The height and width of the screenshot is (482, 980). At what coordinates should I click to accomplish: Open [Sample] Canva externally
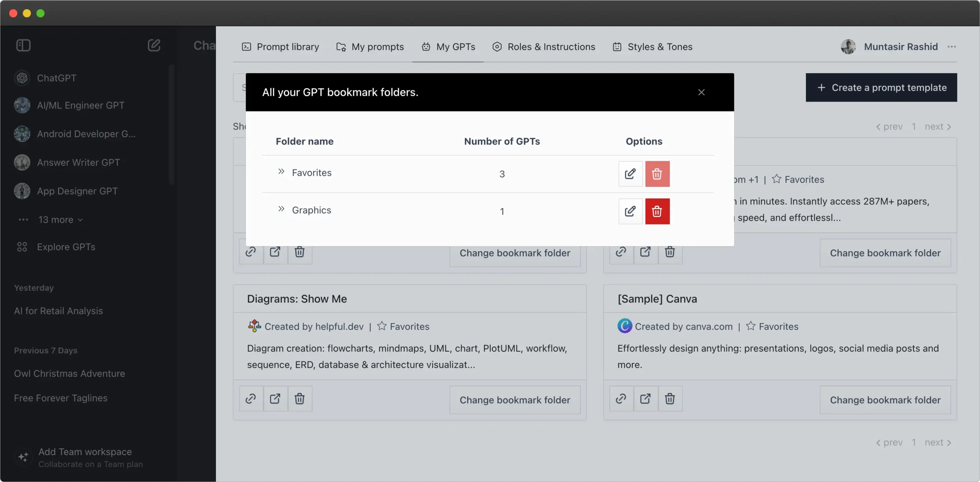click(645, 399)
